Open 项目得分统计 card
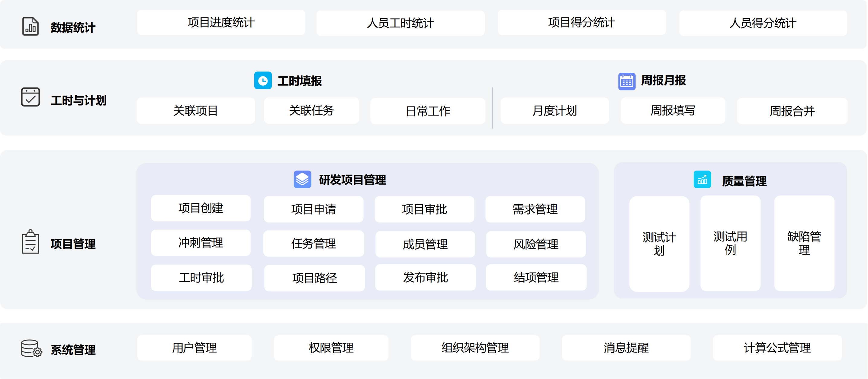Image resolution: width=868 pixels, height=379 pixels. (x=582, y=23)
